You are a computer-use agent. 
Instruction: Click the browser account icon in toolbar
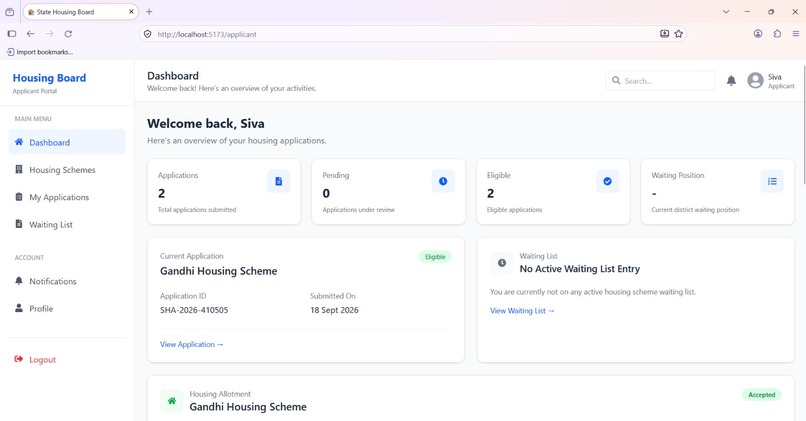[x=758, y=34]
